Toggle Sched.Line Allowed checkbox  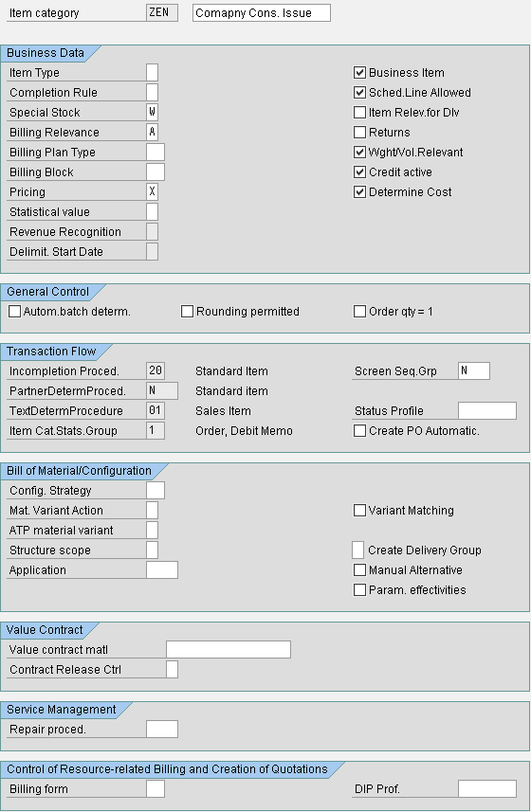[x=359, y=93]
